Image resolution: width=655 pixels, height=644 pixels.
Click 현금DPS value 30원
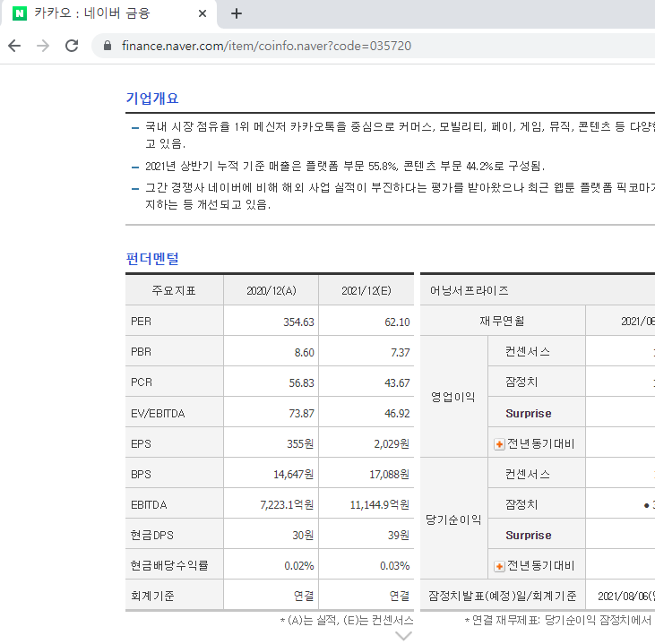(x=303, y=536)
